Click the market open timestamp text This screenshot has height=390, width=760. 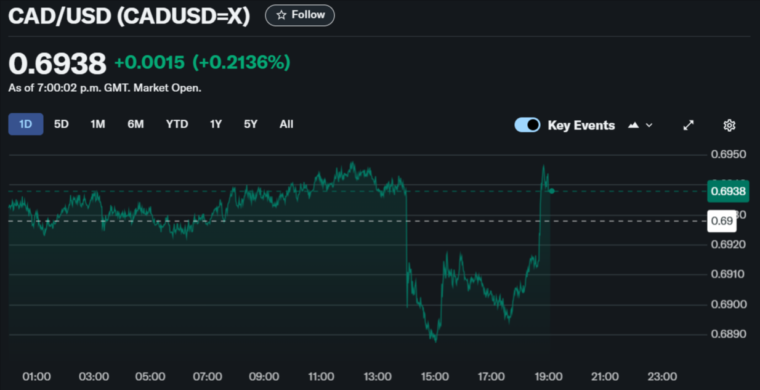tap(105, 89)
